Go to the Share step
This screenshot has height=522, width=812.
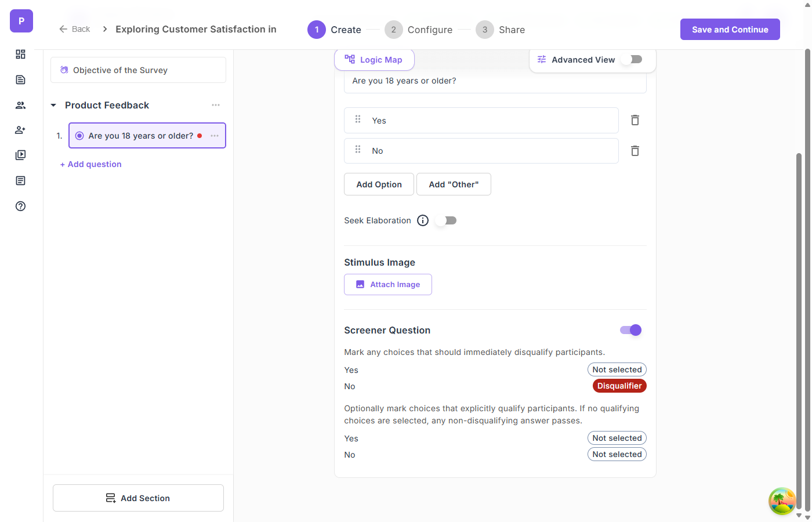pyautogui.click(x=501, y=30)
